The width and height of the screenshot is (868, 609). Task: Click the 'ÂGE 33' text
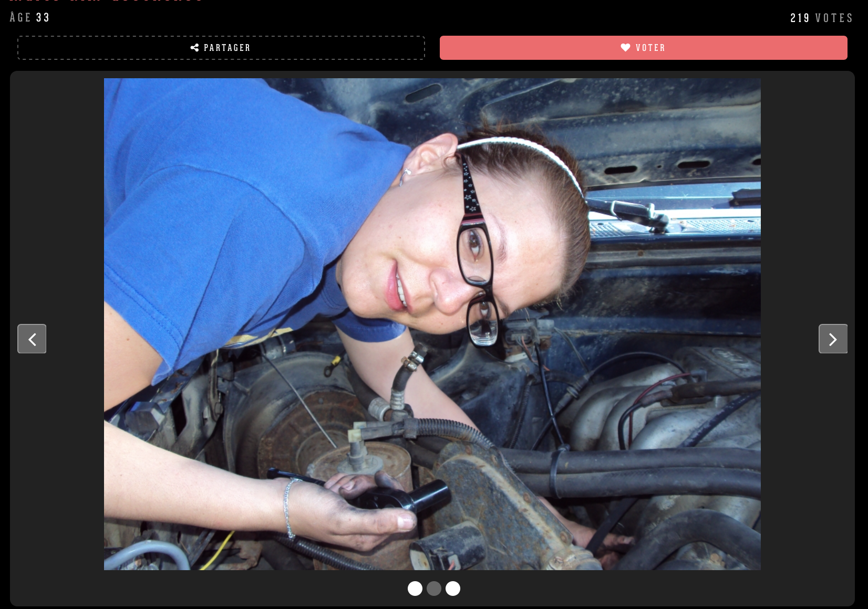click(29, 17)
